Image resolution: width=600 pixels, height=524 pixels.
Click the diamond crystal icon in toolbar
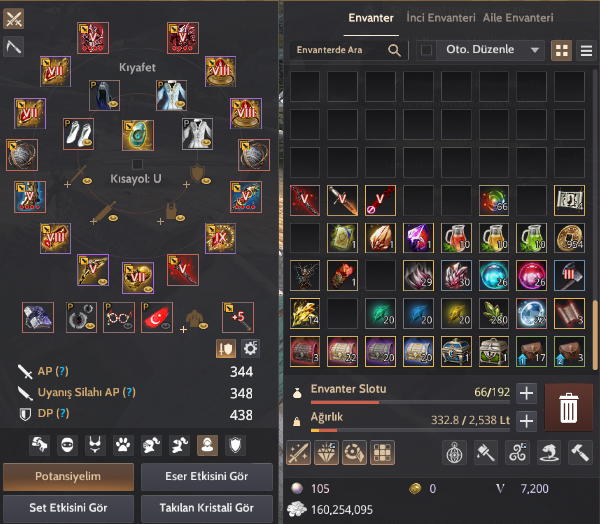(326, 453)
